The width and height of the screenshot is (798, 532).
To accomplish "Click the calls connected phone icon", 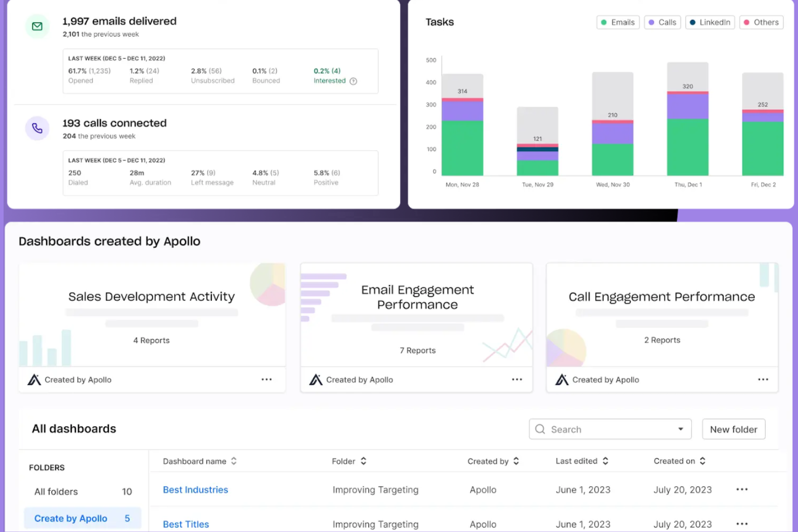I will click(37, 128).
